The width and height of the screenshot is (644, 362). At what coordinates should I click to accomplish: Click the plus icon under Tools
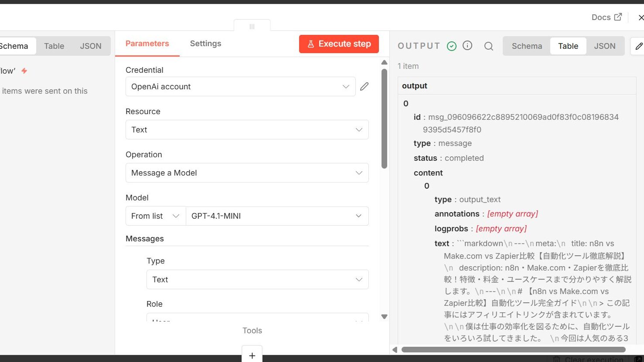252,355
